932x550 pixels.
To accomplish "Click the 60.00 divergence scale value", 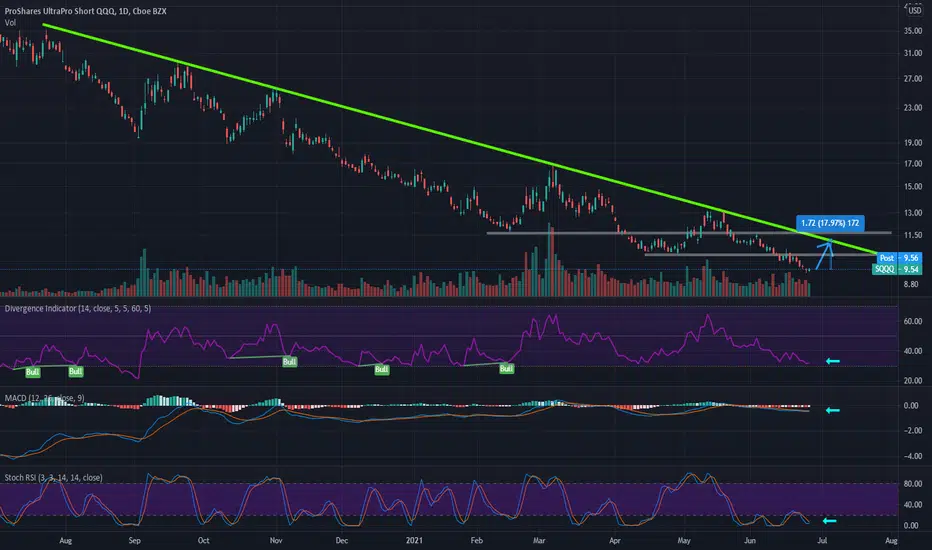I will [912, 321].
